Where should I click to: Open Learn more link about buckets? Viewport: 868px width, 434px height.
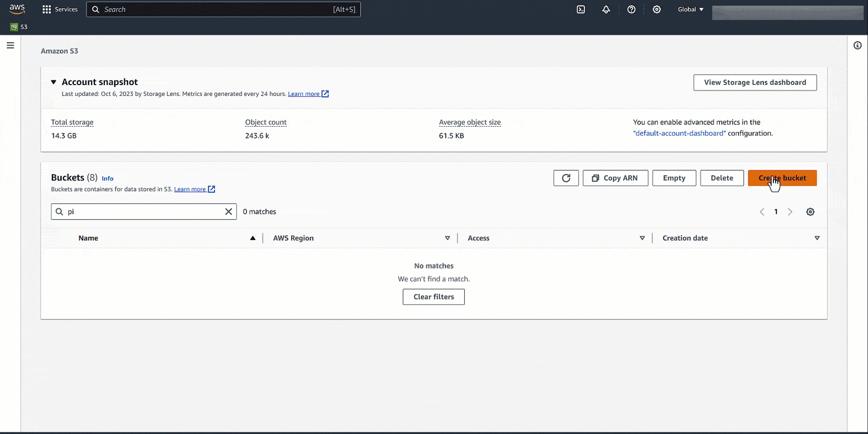point(194,189)
